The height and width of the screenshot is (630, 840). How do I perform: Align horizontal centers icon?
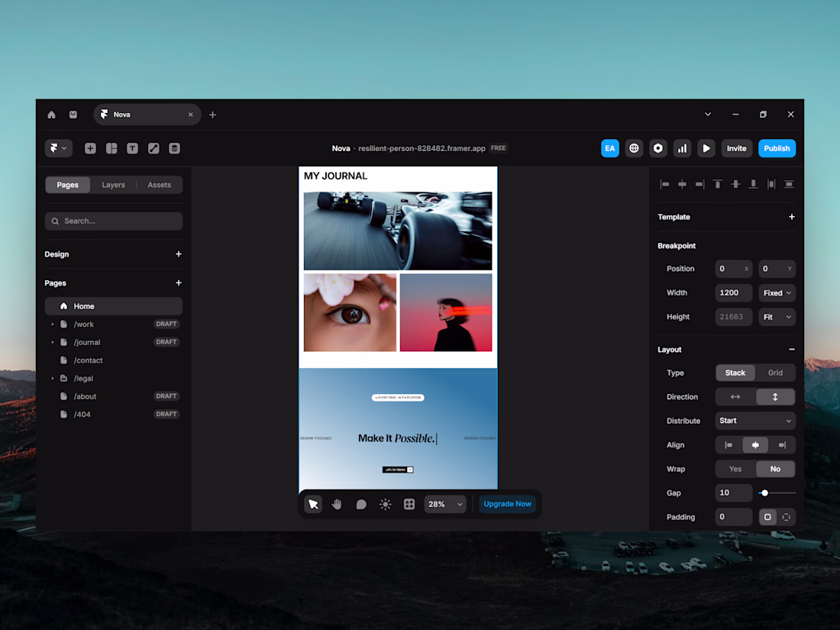[x=682, y=184]
